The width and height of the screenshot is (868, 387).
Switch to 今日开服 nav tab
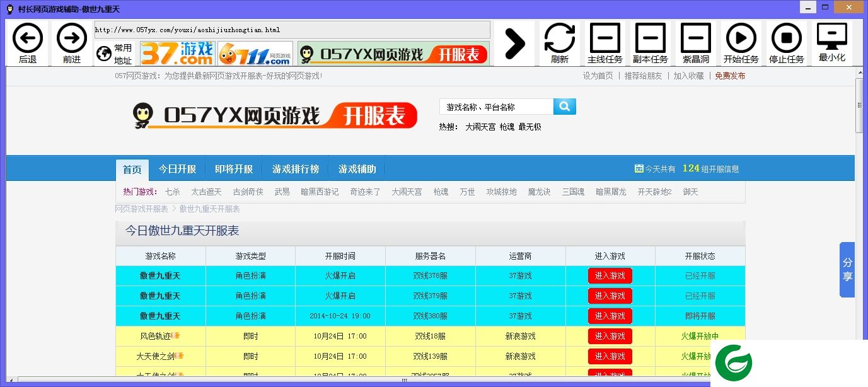177,169
